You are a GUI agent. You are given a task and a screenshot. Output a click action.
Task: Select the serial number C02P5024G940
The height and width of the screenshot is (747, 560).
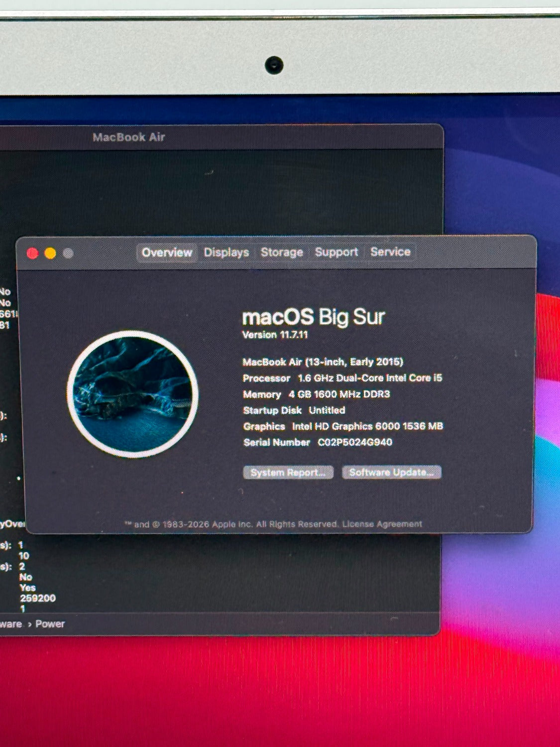(355, 442)
